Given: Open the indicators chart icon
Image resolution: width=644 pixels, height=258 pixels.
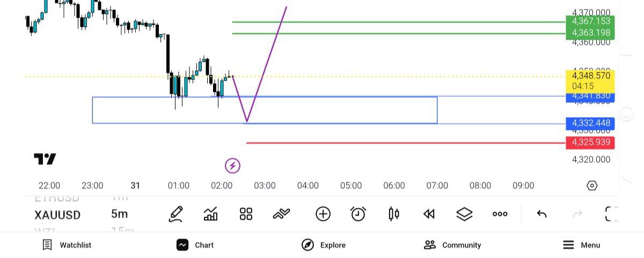Looking at the screenshot, I should [x=211, y=214].
